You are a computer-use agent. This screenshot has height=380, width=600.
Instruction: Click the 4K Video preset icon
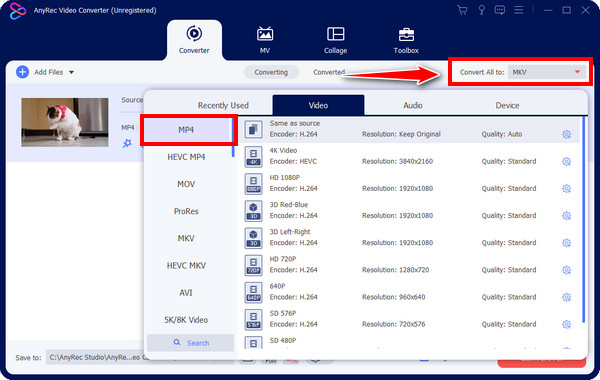pos(253,157)
